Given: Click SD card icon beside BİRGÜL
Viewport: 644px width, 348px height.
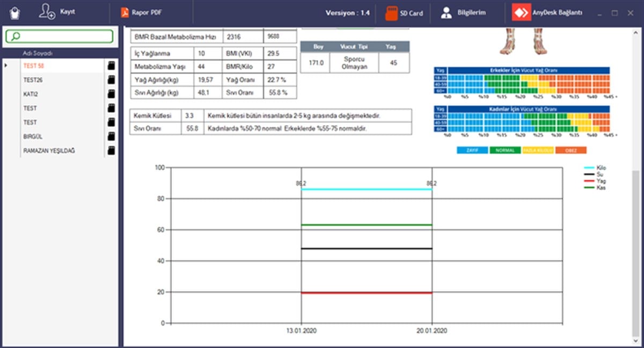Looking at the screenshot, I should pyautogui.click(x=111, y=137).
